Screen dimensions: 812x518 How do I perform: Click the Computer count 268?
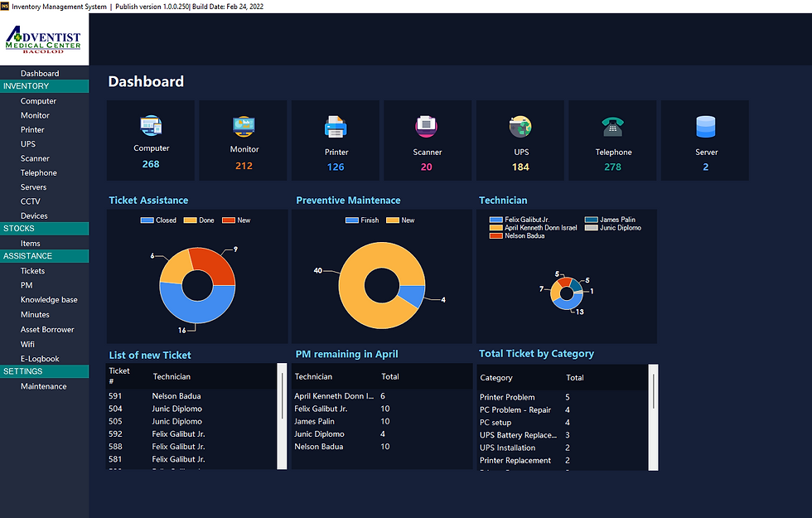point(151,164)
